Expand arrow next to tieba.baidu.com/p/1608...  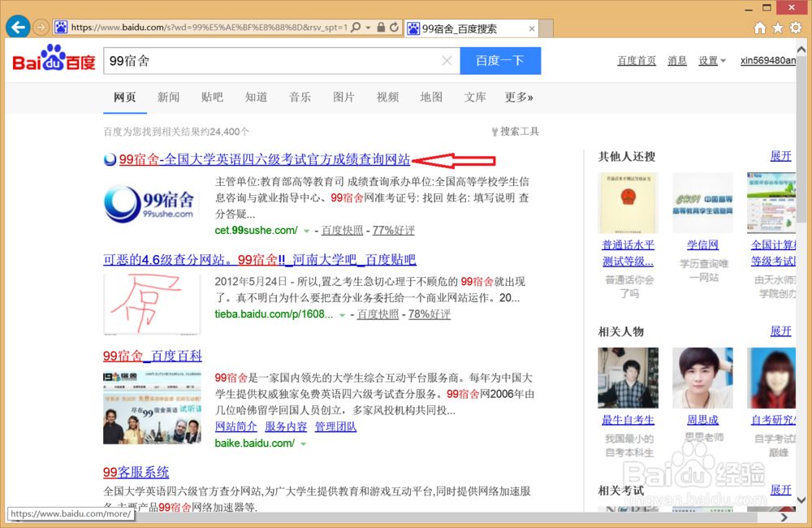[x=342, y=315]
